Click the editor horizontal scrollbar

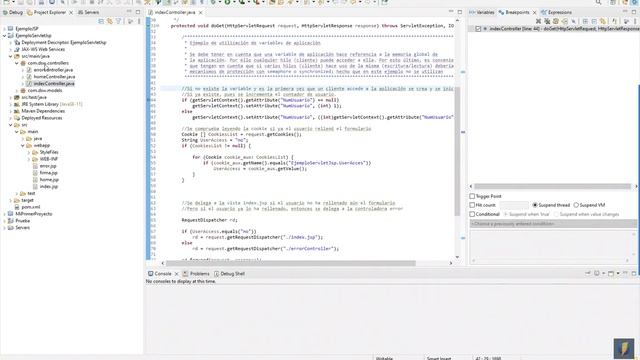point(291,263)
